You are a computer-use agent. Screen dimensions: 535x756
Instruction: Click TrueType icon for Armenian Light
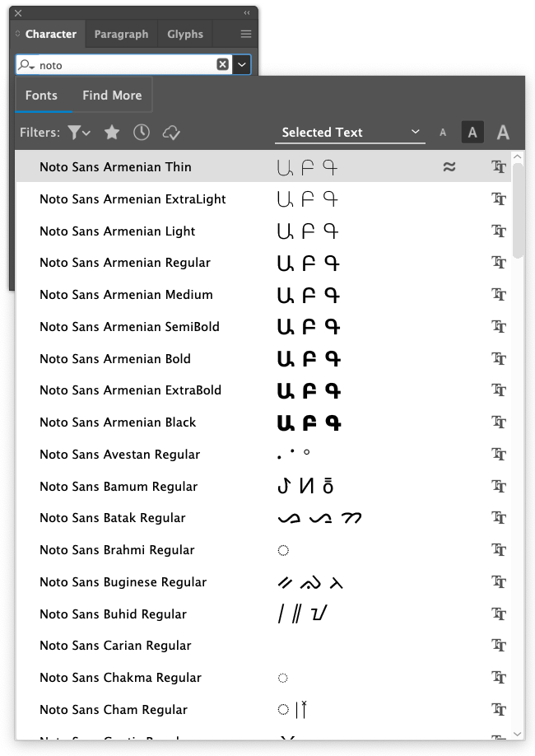(498, 231)
